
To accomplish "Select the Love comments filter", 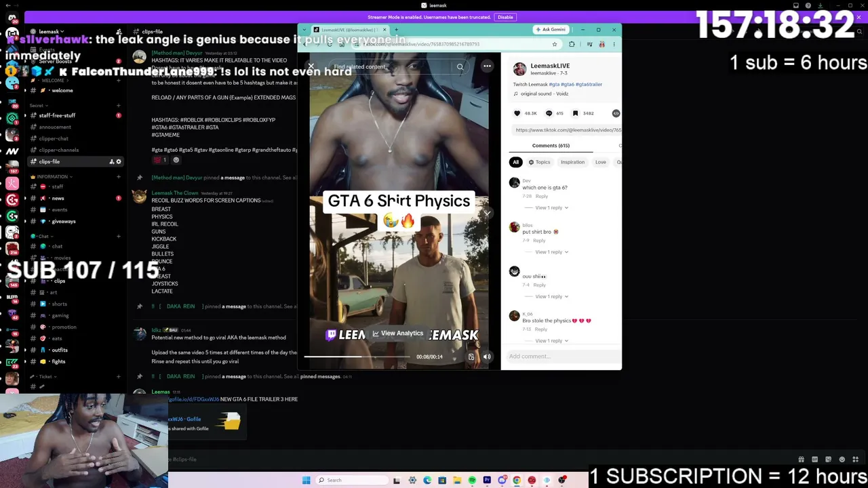I will pos(600,162).
